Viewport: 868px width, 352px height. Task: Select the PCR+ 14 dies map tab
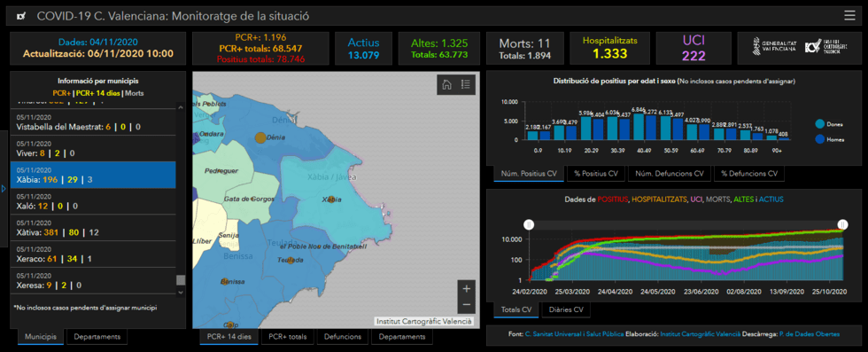tap(229, 336)
